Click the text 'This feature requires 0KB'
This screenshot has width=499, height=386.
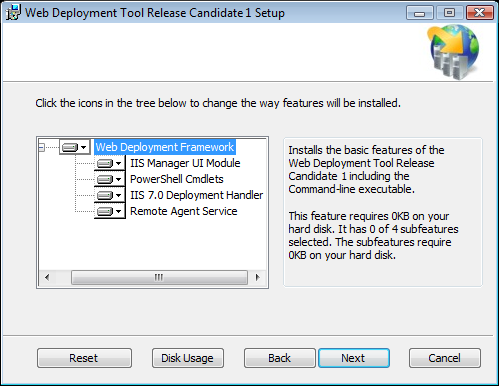(x=373, y=235)
